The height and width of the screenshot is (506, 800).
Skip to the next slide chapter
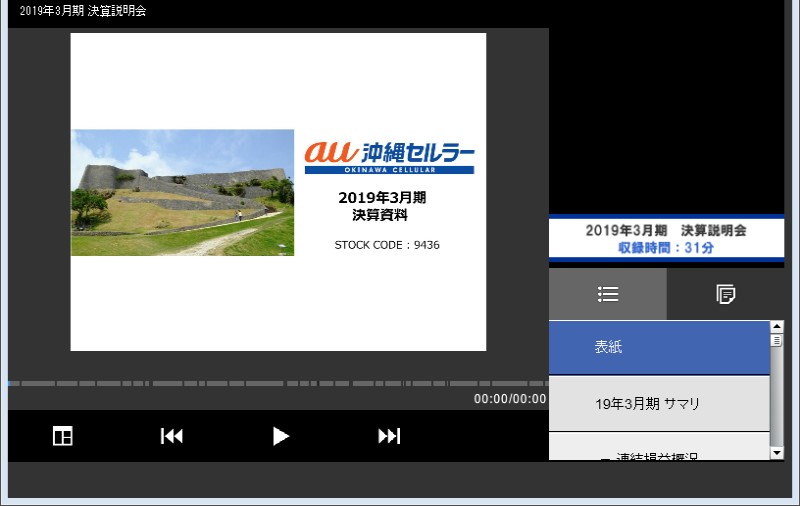389,436
